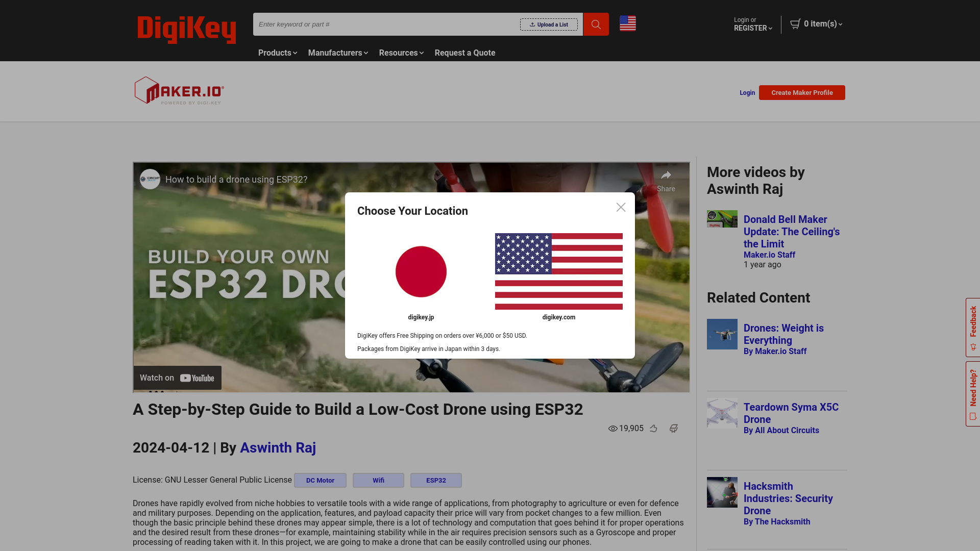Select the USA flag digikey.com
Viewport: 980px width, 551px height.
pos(559,271)
